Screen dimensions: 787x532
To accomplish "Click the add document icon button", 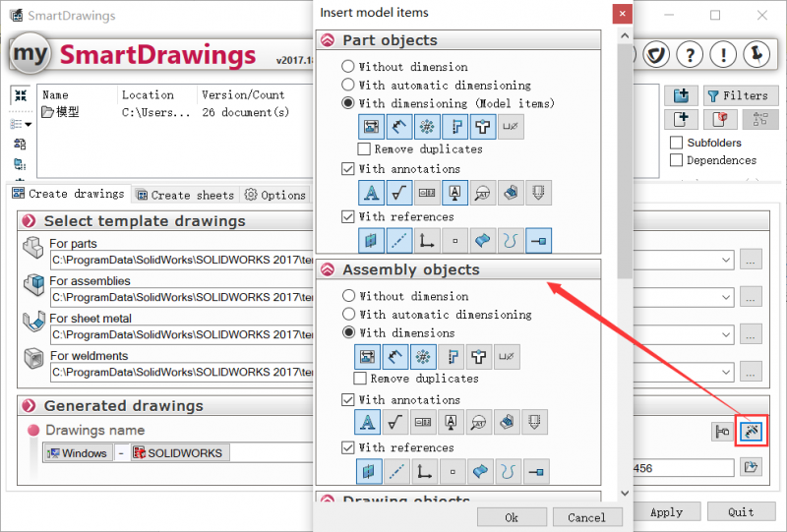I will (681, 119).
